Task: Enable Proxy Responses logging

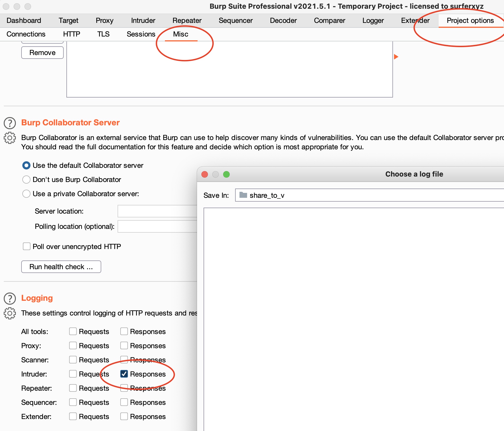Action: click(x=124, y=345)
